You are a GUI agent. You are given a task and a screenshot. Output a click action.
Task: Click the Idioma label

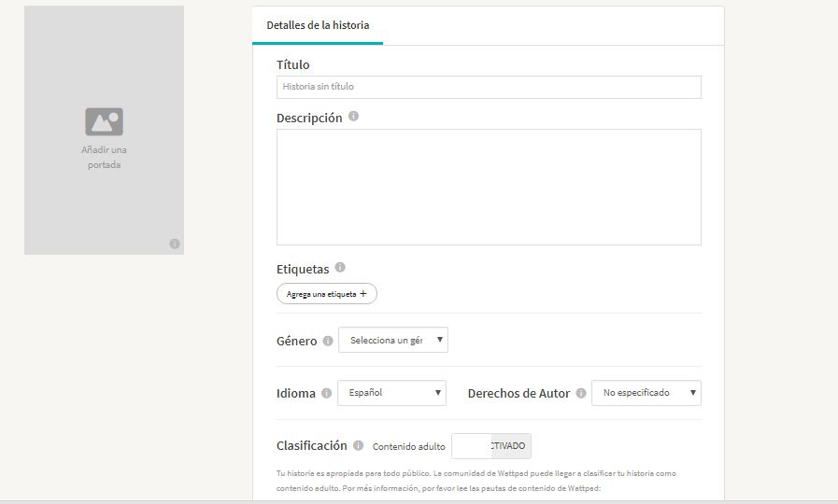[295, 394]
